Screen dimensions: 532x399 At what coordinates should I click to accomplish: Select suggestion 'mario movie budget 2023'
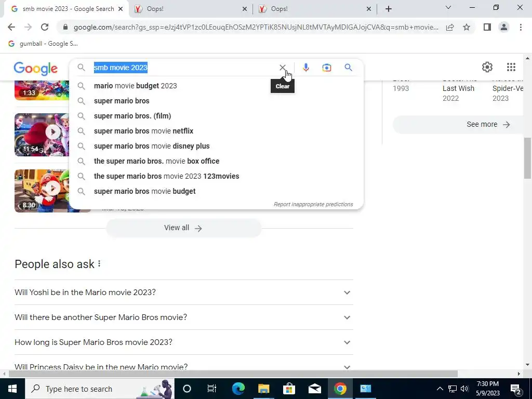pyautogui.click(x=216, y=86)
